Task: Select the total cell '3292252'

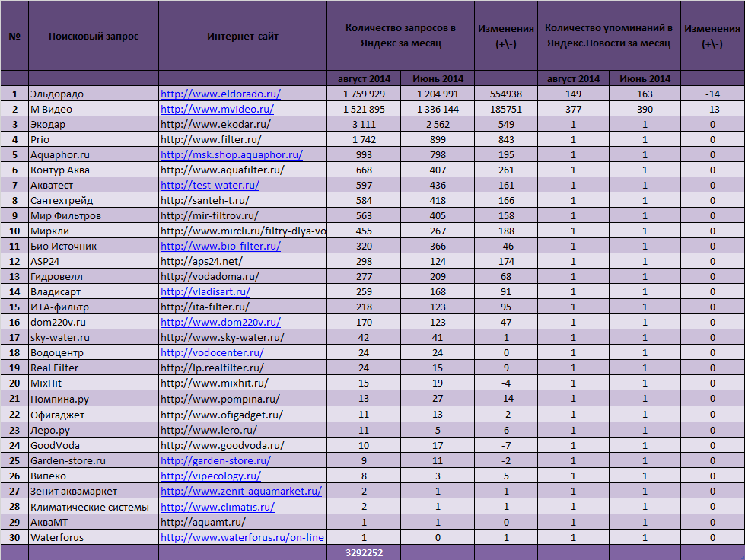Action: coord(364,552)
